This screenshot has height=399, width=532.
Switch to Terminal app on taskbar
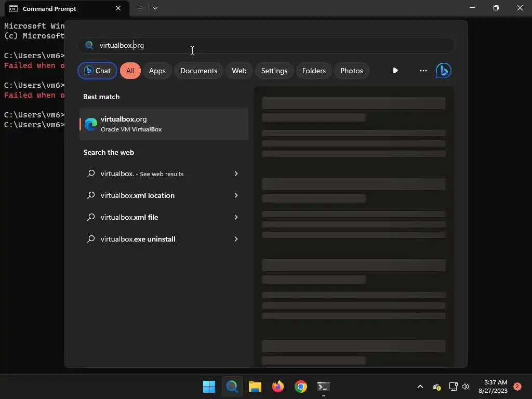pyautogui.click(x=323, y=387)
